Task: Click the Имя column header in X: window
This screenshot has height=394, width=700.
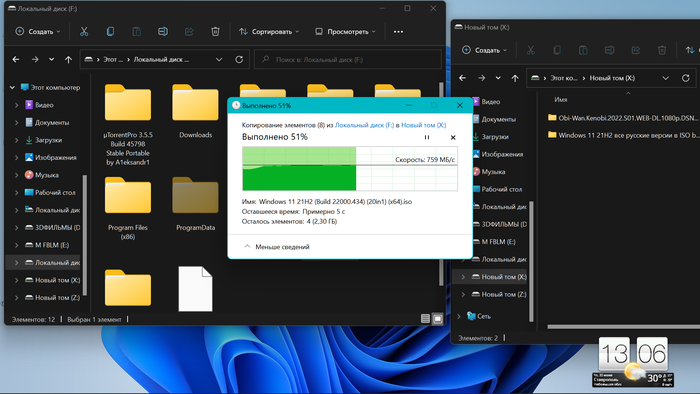Action: tap(561, 100)
